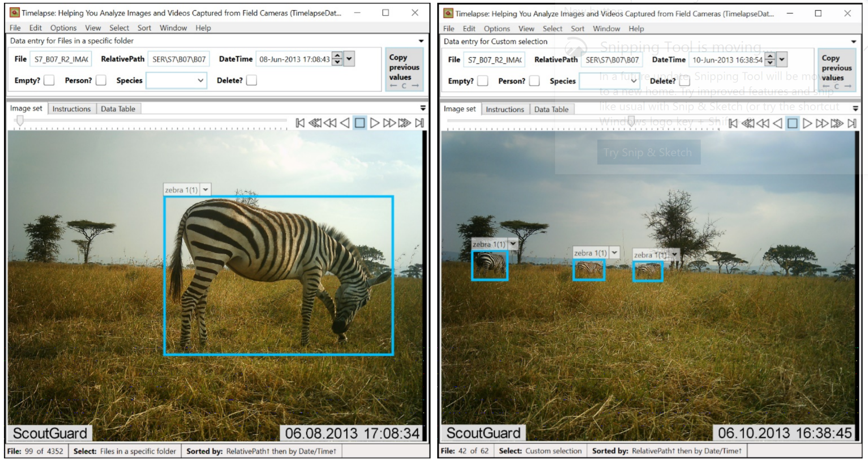Click the RelativePath field in right window
Image resolution: width=868 pixels, height=461 pixels.
tap(612, 60)
